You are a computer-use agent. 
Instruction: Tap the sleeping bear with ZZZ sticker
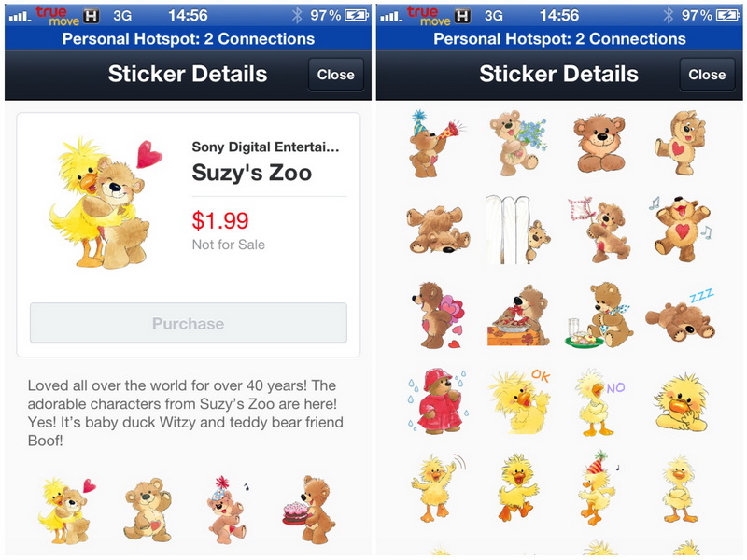(682, 315)
